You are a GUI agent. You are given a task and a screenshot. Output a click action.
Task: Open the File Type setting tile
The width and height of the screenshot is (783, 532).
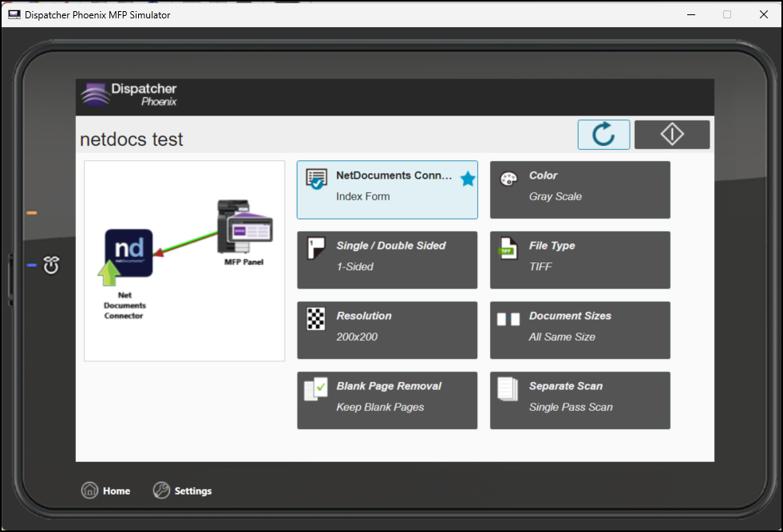pyautogui.click(x=579, y=260)
